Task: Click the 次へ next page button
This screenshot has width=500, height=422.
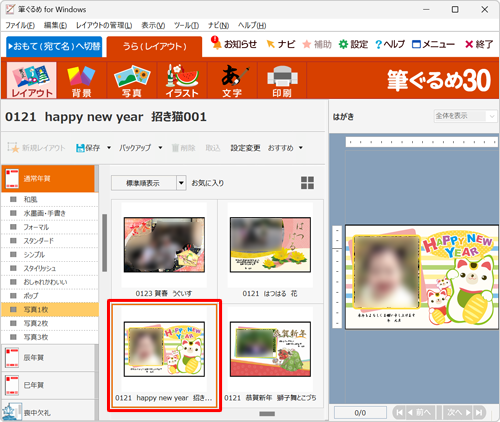Action: point(458,412)
